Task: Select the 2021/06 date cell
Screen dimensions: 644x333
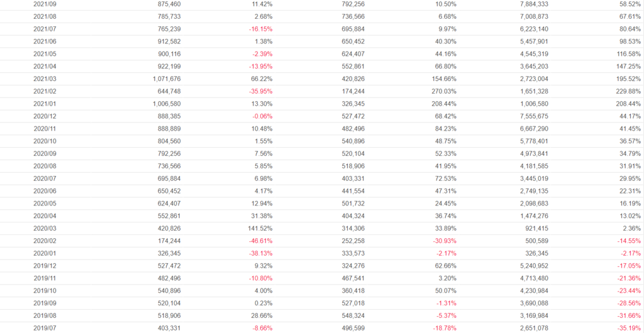Action: pos(44,41)
